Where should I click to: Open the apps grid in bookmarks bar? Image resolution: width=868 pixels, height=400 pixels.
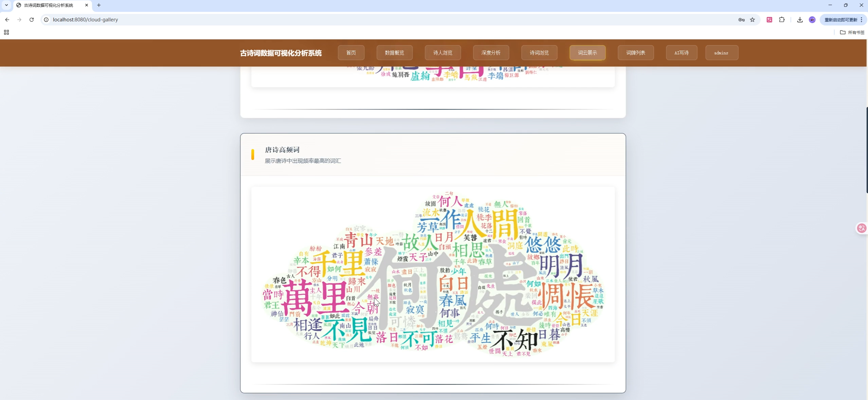6,32
